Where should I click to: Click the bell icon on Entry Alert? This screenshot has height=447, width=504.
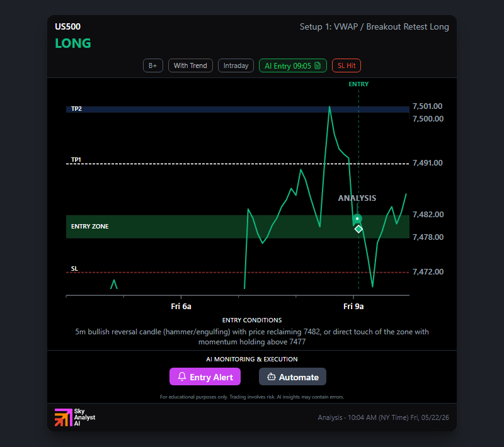click(182, 376)
